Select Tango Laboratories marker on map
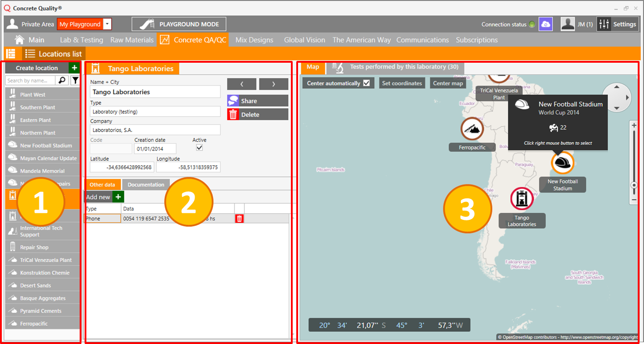This screenshot has height=344, width=644. 522,198
